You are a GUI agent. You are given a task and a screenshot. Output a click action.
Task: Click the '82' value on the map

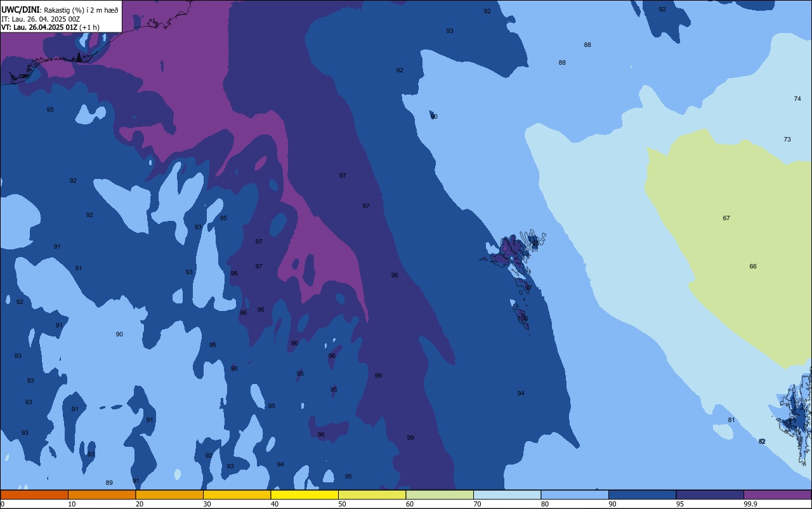[762, 442]
